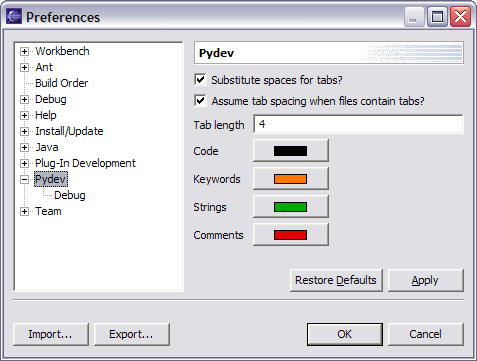The image size is (477, 361).
Task: Pick the green Strings color button
Action: tap(291, 207)
